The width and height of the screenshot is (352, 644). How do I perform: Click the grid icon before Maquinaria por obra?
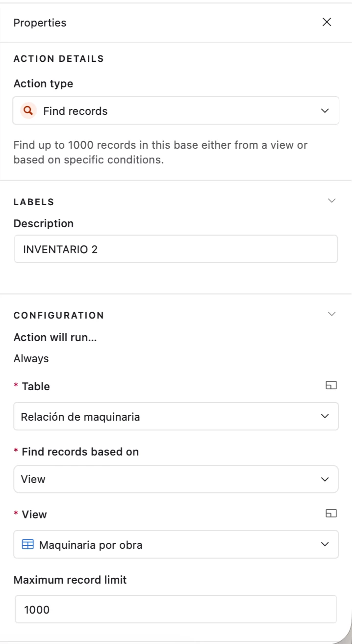click(28, 544)
